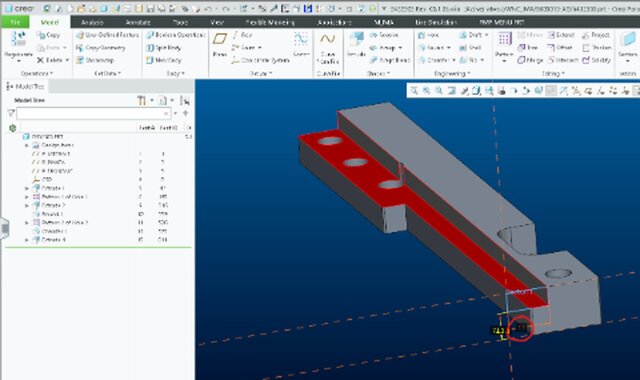Create a datum Plane

(x=220, y=44)
